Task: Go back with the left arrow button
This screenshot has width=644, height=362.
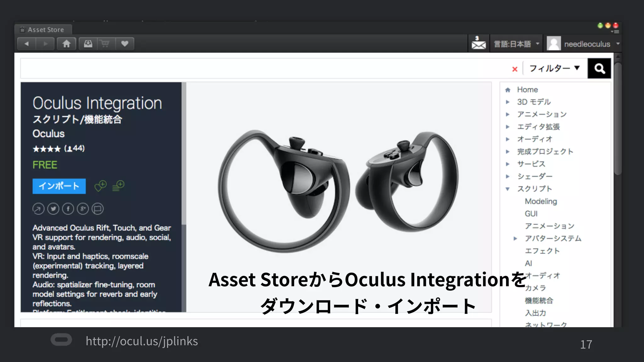Action: click(x=27, y=44)
